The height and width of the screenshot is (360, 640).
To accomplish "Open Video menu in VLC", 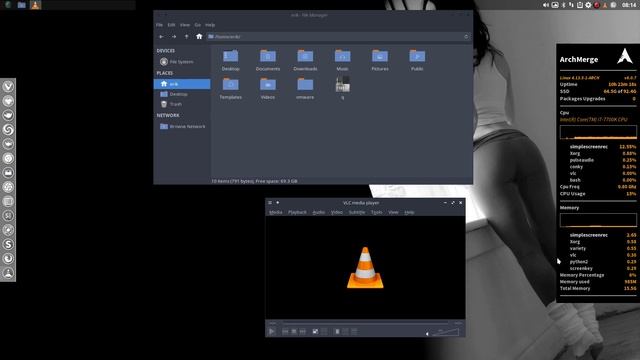I will (x=337, y=212).
